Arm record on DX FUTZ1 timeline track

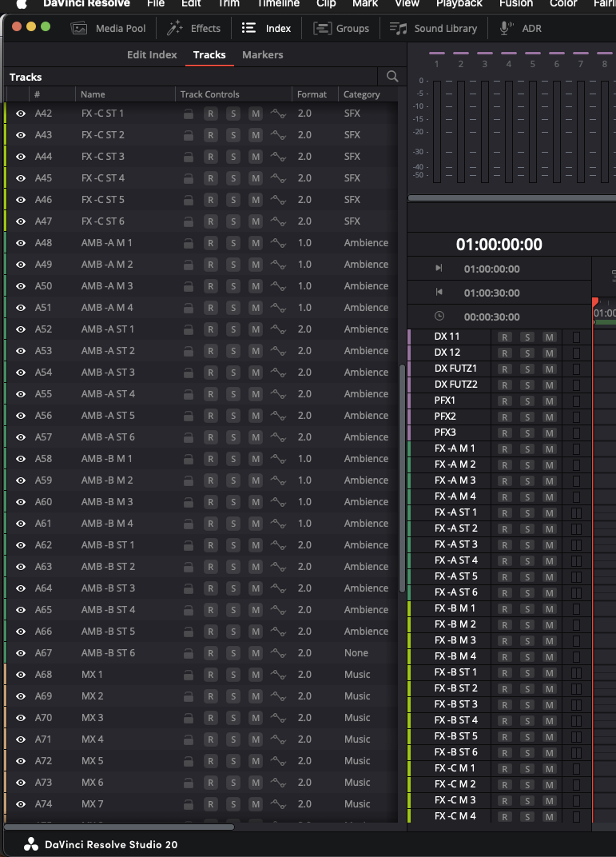(x=505, y=369)
